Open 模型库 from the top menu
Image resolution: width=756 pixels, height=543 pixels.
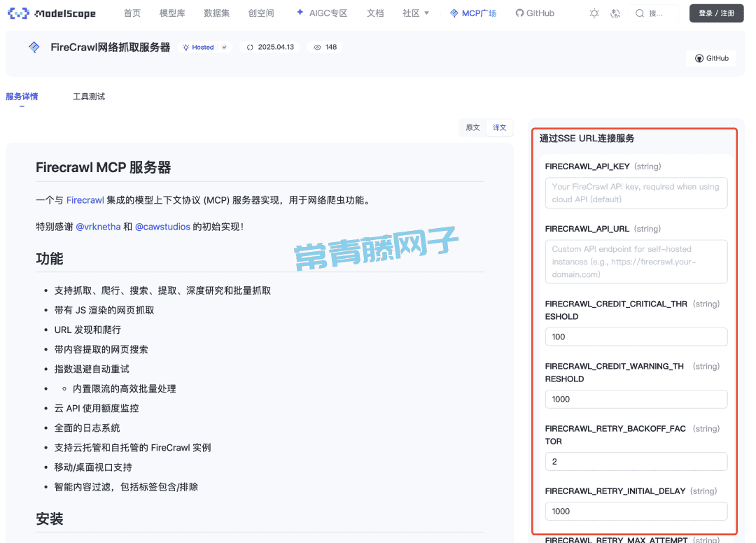(x=172, y=13)
